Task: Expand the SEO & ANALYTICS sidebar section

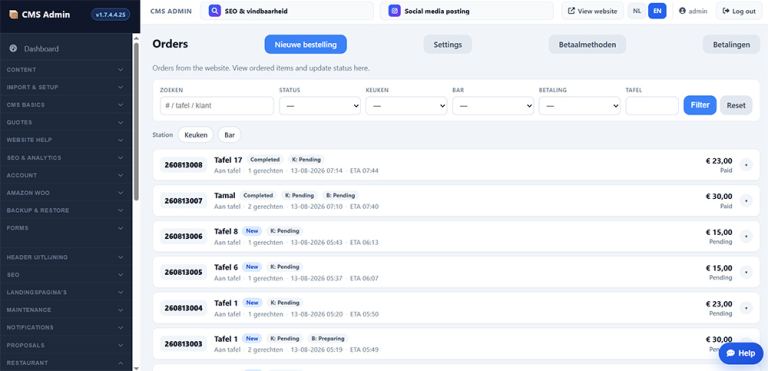Action: pos(66,158)
